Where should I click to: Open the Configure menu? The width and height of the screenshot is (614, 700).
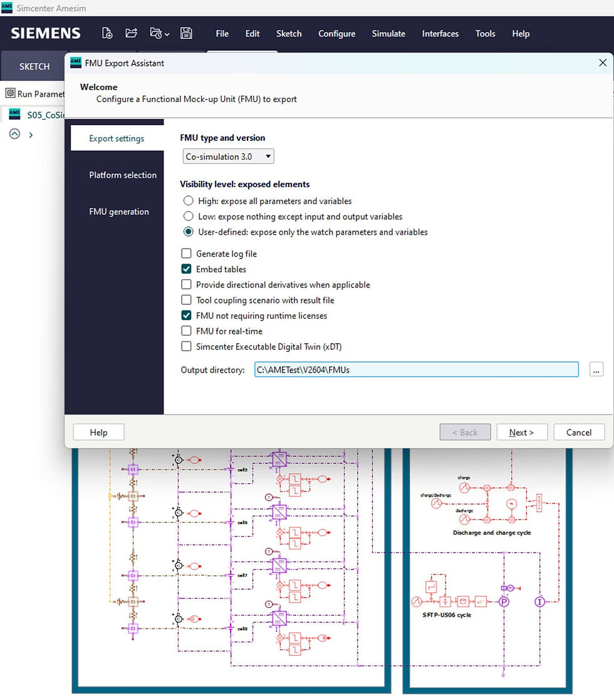tap(337, 33)
